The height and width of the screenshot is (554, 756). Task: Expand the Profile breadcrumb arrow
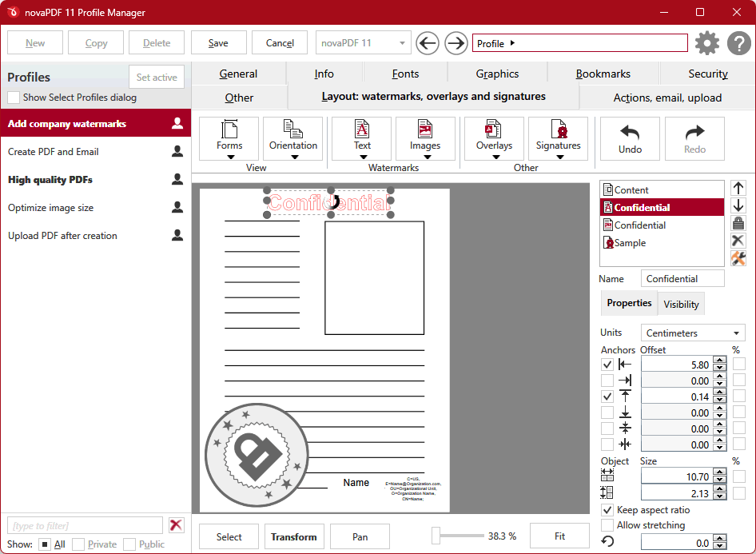coord(512,43)
